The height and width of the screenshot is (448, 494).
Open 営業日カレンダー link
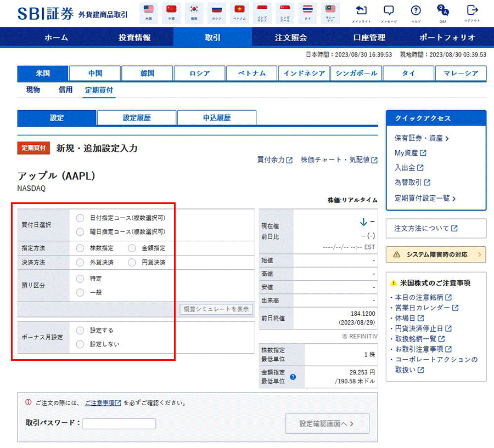[426, 308]
